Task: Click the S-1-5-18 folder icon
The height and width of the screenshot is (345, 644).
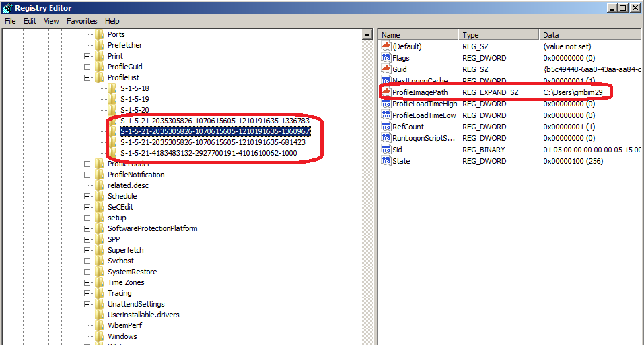Action: point(112,88)
